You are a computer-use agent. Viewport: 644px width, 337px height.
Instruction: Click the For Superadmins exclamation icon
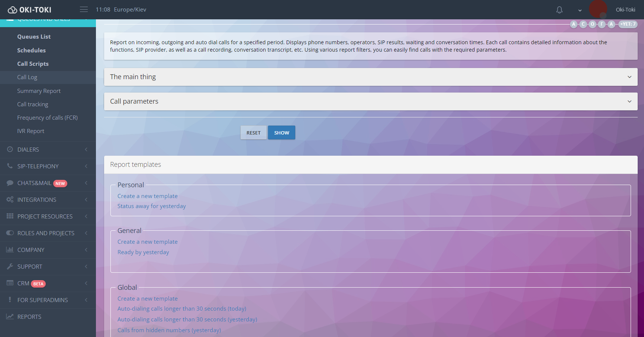(10, 300)
